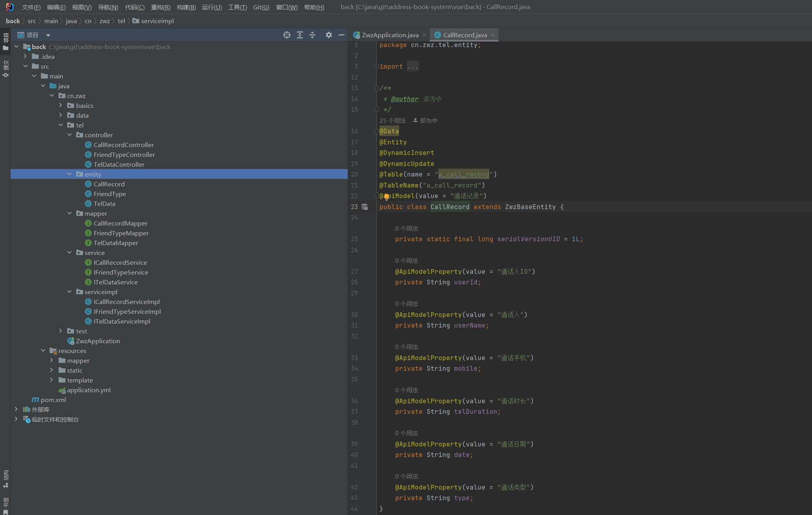Switch to ZwzApplication.java tab
Image resolution: width=812 pixels, height=515 pixels.
390,35
